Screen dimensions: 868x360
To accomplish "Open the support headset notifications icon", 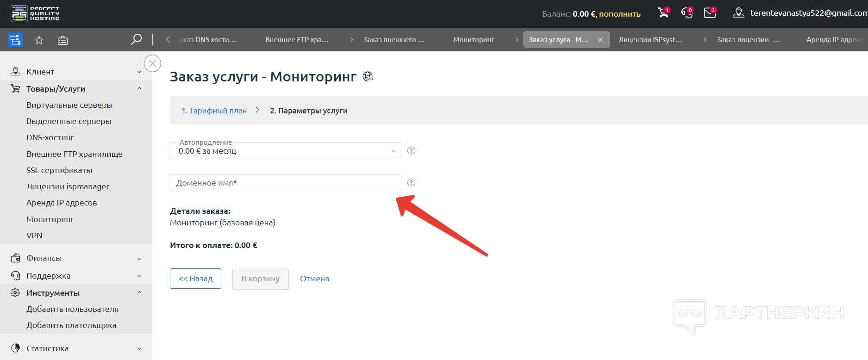I will [687, 12].
